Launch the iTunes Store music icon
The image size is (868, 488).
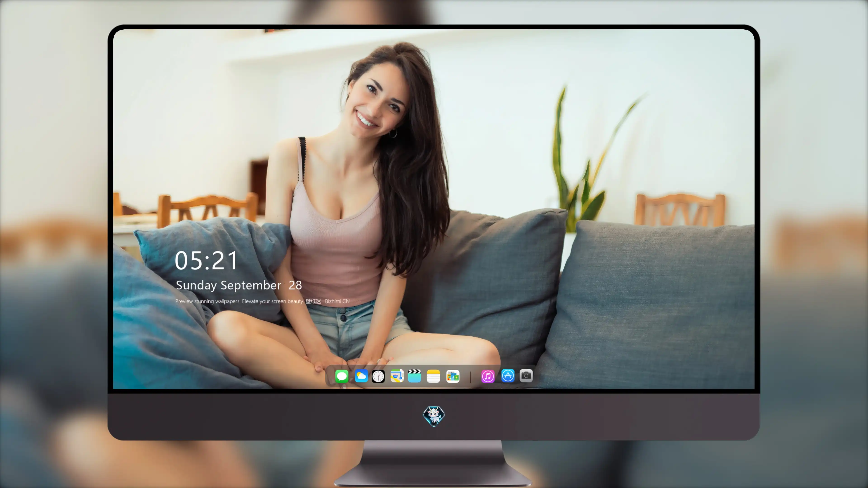488,376
